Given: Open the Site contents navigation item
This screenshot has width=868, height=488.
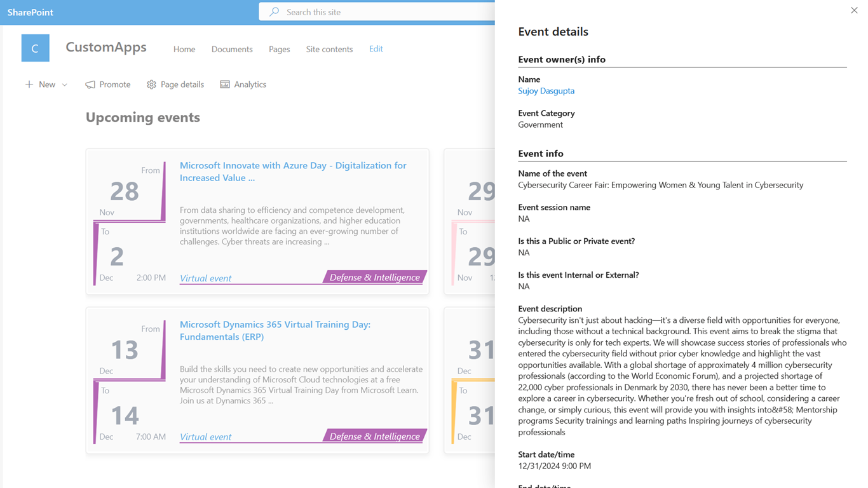Looking at the screenshot, I should 329,49.
